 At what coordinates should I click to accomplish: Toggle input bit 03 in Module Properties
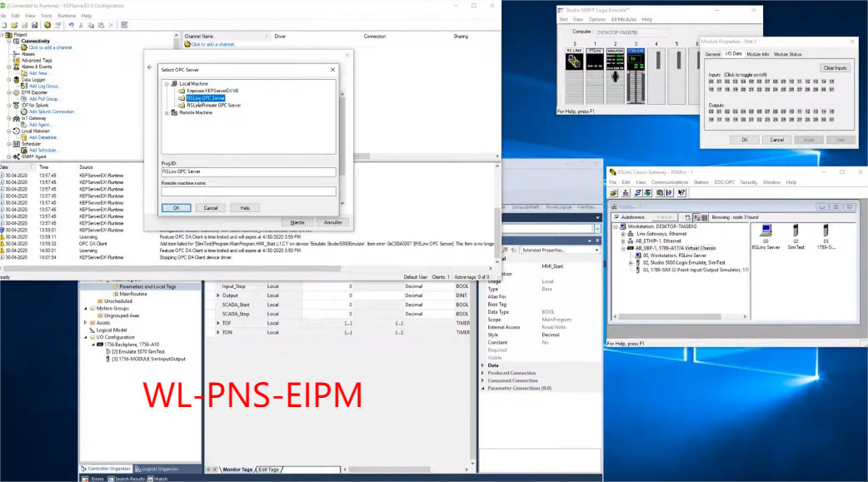pyautogui.click(x=736, y=82)
